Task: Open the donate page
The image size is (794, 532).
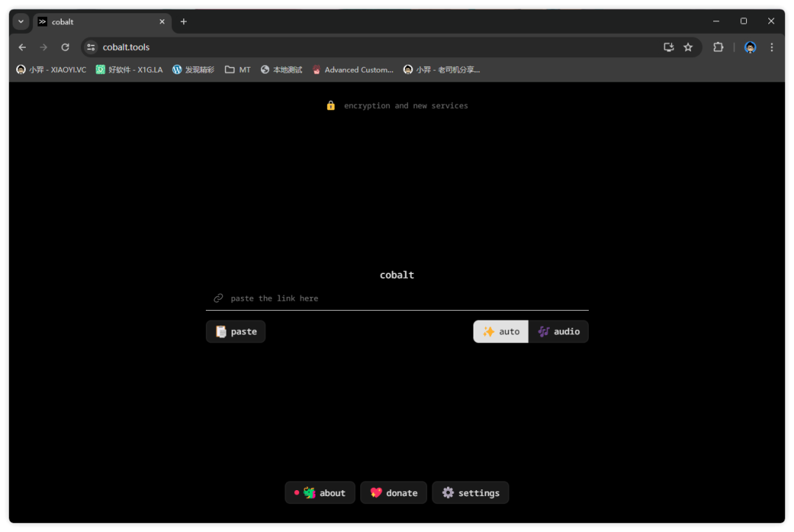Action: (x=393, y=492)
